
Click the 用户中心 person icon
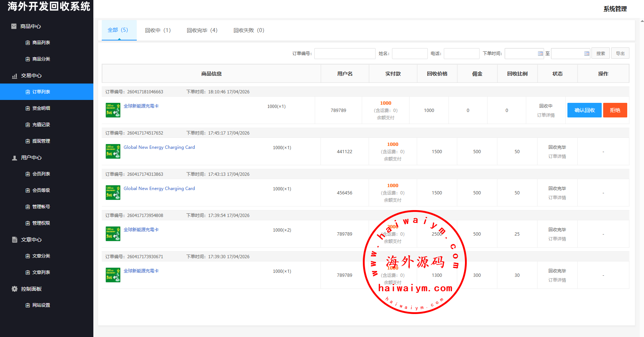click(15, 158)
